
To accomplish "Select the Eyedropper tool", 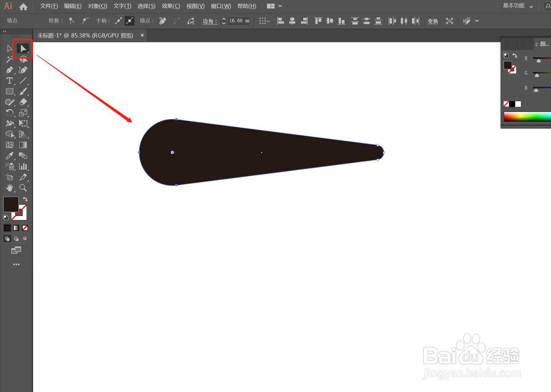I will (9, 156).
